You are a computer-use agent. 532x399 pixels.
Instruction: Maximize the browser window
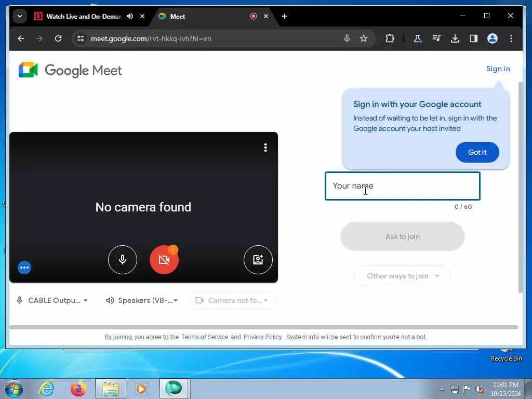[x=486, y=16]
